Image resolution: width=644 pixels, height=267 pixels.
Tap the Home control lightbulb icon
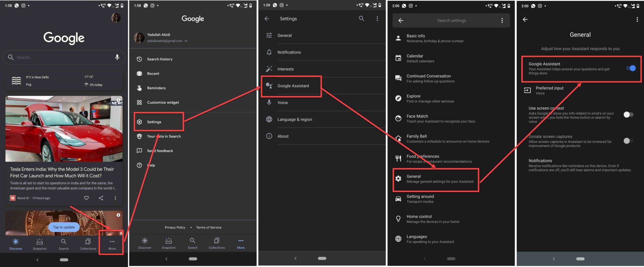click(398, 219)
